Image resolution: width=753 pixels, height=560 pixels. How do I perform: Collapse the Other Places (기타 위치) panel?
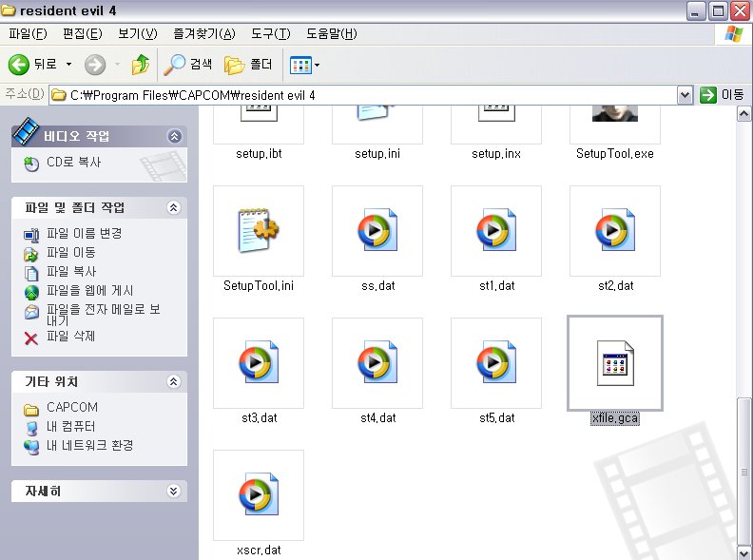173,381
